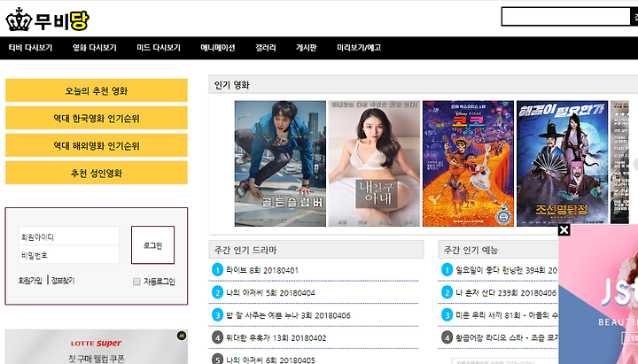Open 밥 잘 사주는 예쁜 누나 3회
The image size is (638, 364).
click(288, 315)
